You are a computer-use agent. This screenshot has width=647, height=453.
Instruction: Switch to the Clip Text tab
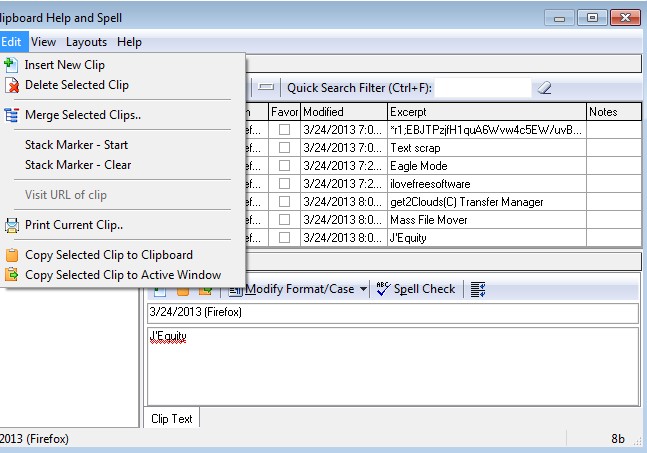click(x=172, y=419)
